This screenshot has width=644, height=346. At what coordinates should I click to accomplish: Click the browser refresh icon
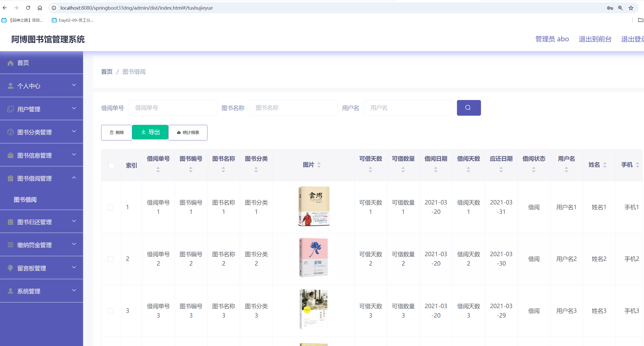[28, 8]
